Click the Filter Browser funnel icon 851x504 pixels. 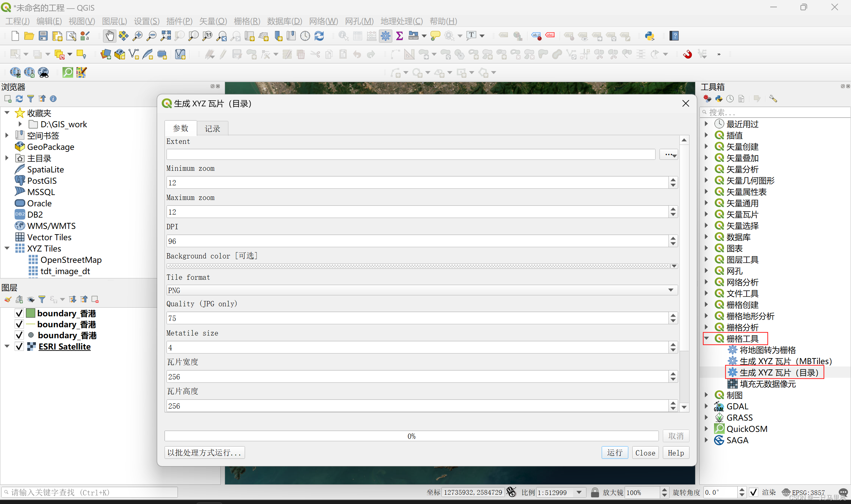point(31,99)
